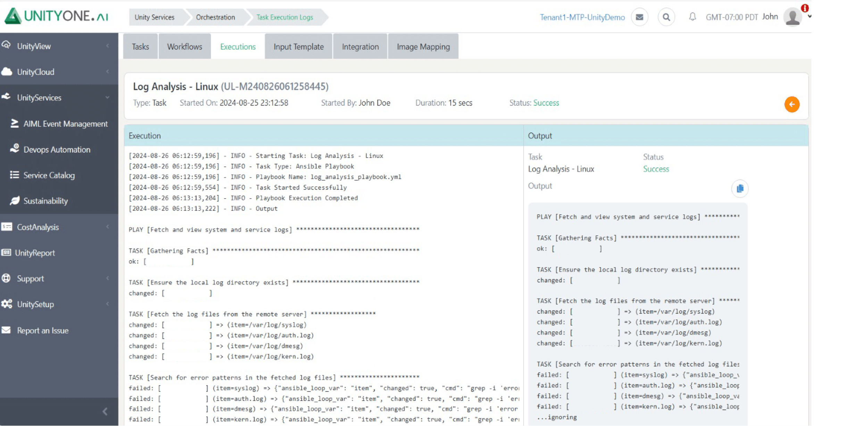The image size is (868, 426).
Task: Open Sustainability menu item
Action: [45, 201]
